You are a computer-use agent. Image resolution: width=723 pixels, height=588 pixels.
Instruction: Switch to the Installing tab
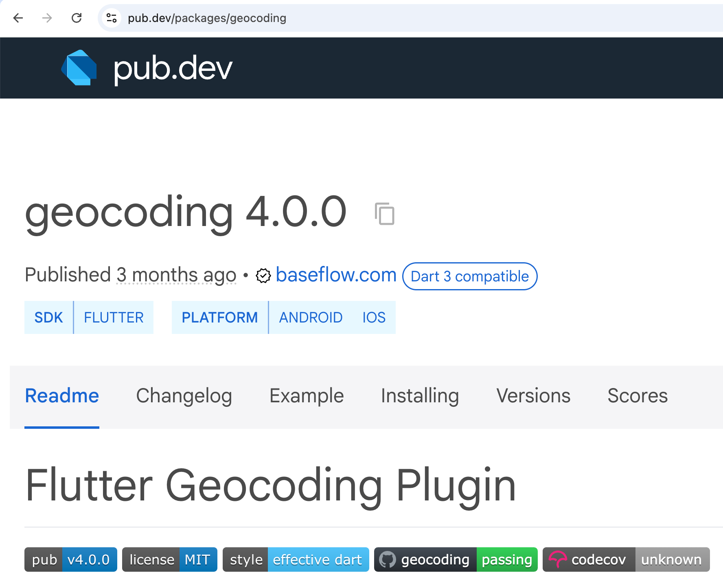420,396
